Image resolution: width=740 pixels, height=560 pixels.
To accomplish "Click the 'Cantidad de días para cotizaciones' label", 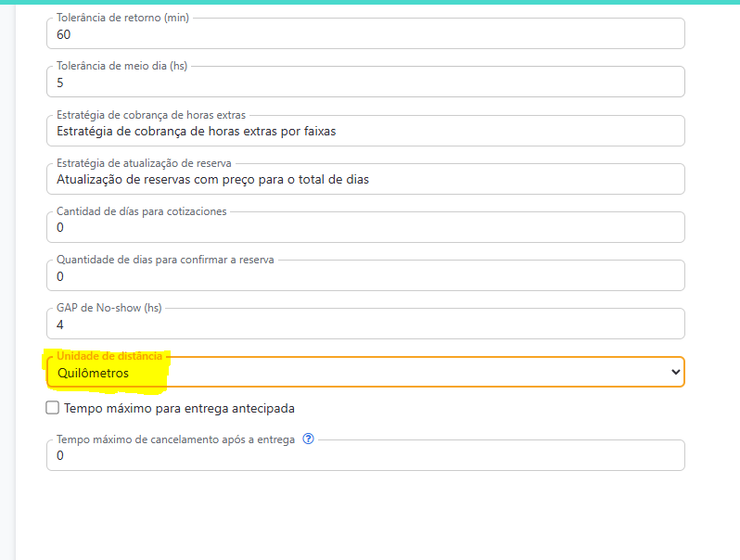I will tap(141, 211).
